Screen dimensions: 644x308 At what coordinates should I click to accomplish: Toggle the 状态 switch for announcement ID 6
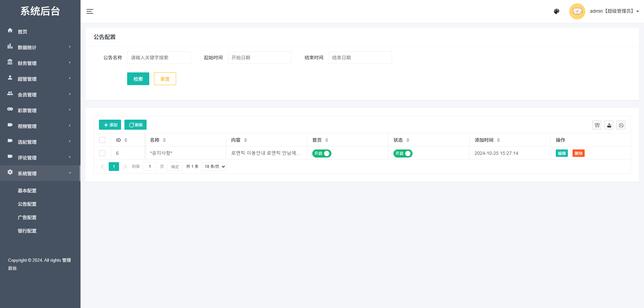click(x=402, y=153)
